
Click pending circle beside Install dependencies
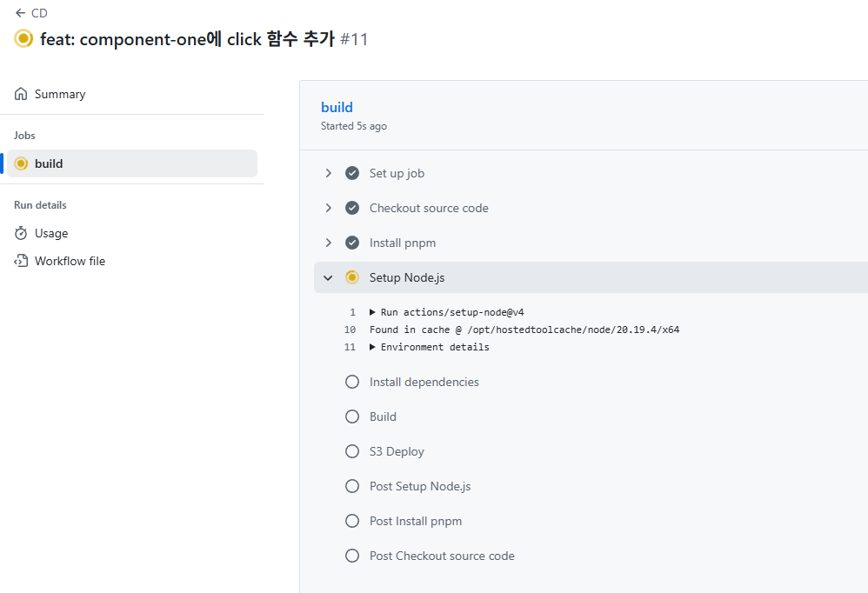pos(352,382)
